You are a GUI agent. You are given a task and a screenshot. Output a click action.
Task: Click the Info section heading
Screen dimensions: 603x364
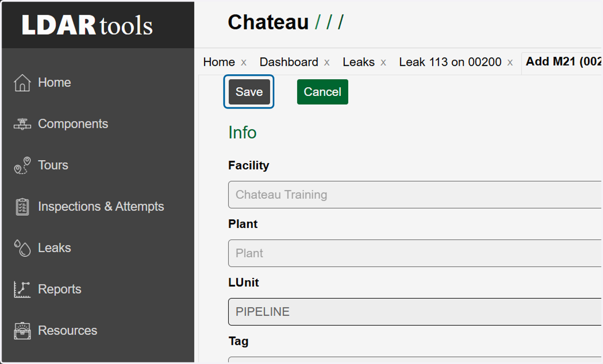tap(242, 133)
